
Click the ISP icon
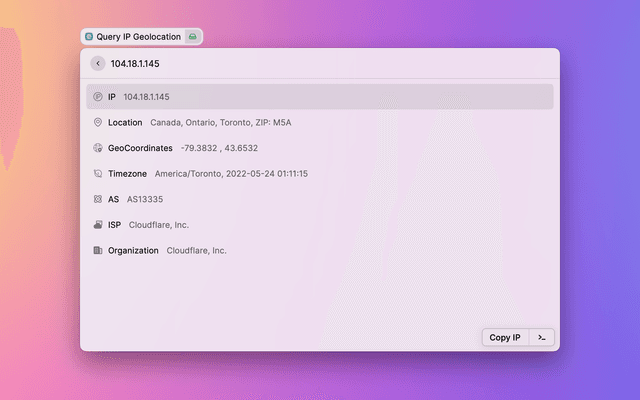(98, 225)
